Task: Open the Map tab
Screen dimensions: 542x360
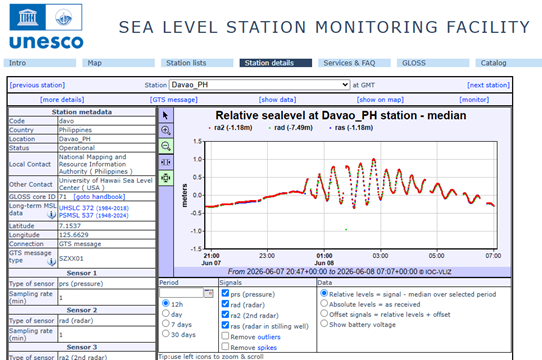Action: pos(119,63)
